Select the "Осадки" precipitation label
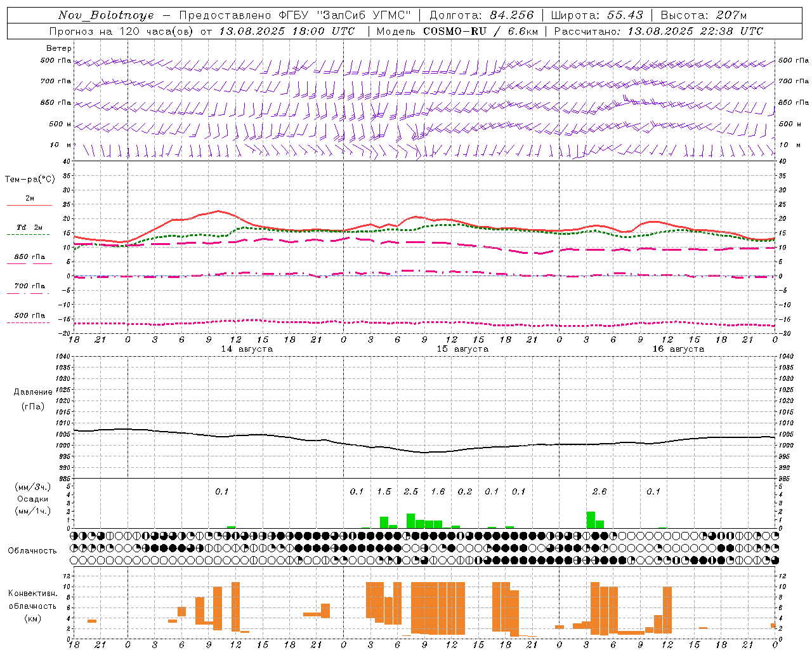The image size is (812, 650). click(x=33, y=499)
